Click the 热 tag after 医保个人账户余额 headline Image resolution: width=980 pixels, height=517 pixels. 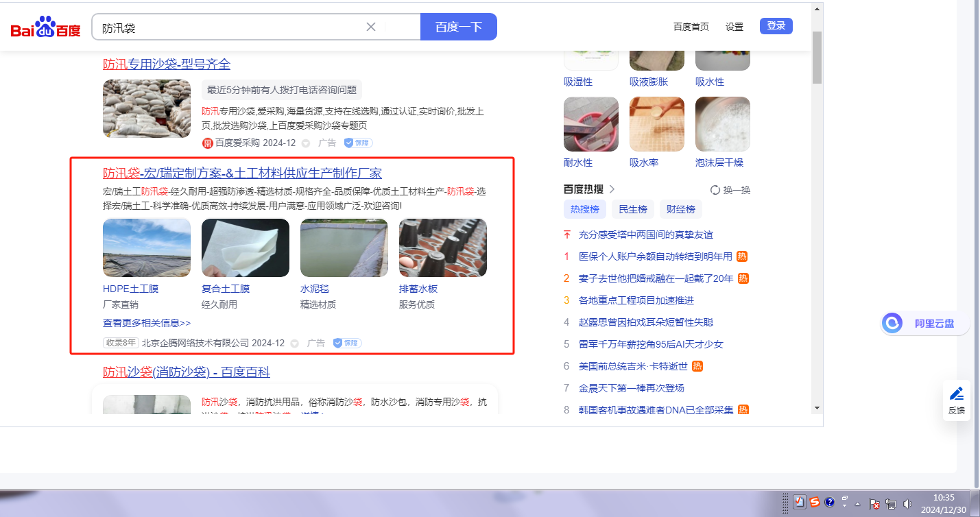pyautogui.click(x=742, y=256)
